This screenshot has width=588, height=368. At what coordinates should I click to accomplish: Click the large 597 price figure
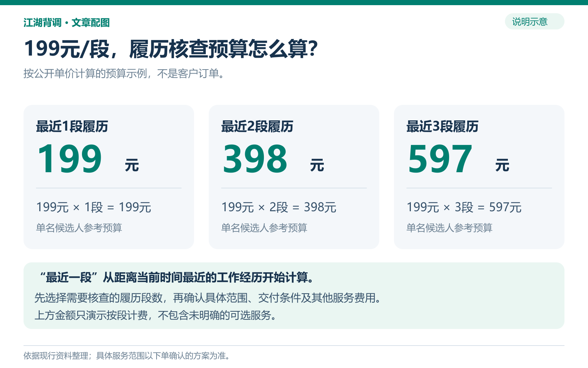click(x=440, y=159)
